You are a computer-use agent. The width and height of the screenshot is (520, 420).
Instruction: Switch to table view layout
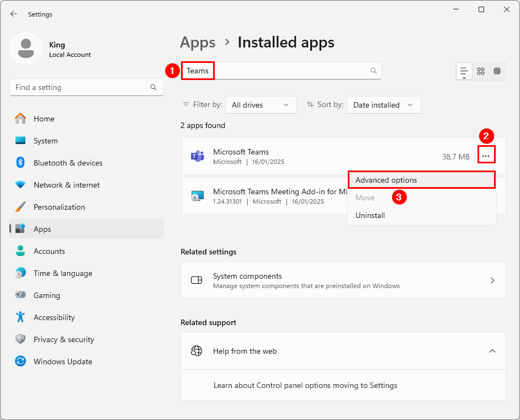[x=497, y=71]
